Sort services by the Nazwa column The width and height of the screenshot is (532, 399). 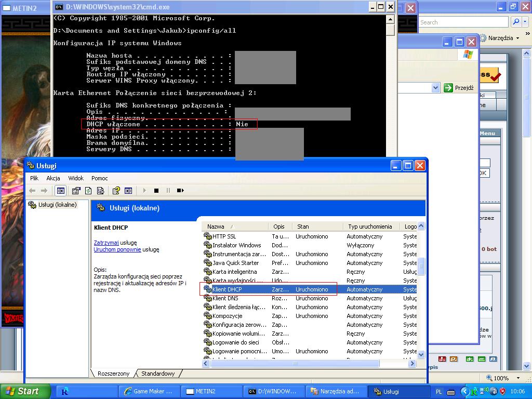(235, 227)
